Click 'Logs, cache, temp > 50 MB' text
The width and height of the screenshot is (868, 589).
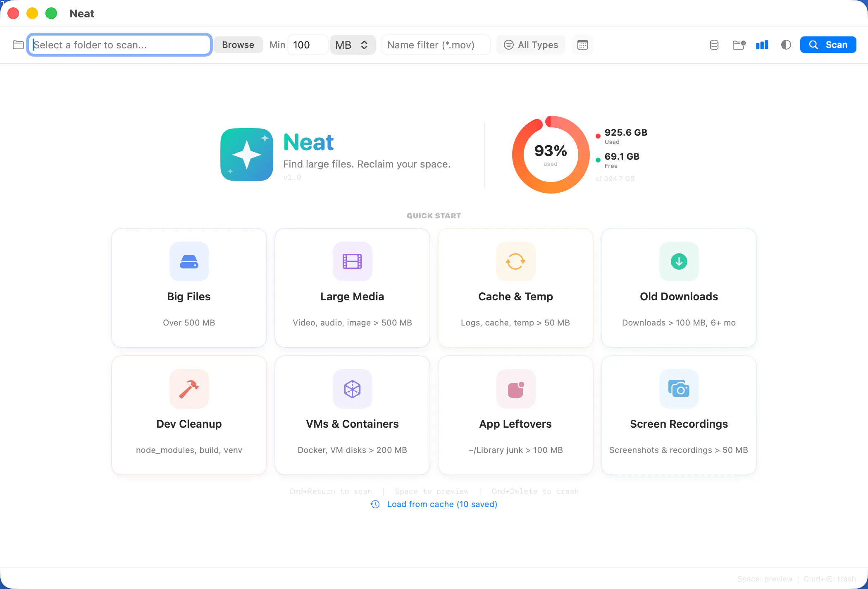coord(515,323)
